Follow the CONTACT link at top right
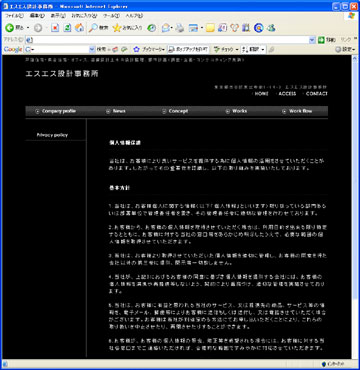This screenshot has height=370, width=360. click(x=317, y=94)
